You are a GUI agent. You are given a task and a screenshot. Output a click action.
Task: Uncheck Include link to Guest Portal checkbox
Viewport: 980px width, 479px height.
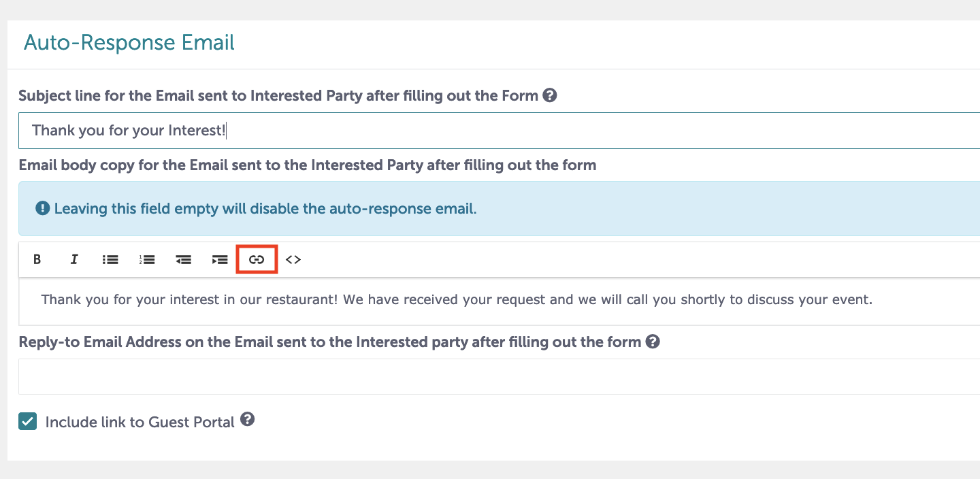tap(27, 421)
